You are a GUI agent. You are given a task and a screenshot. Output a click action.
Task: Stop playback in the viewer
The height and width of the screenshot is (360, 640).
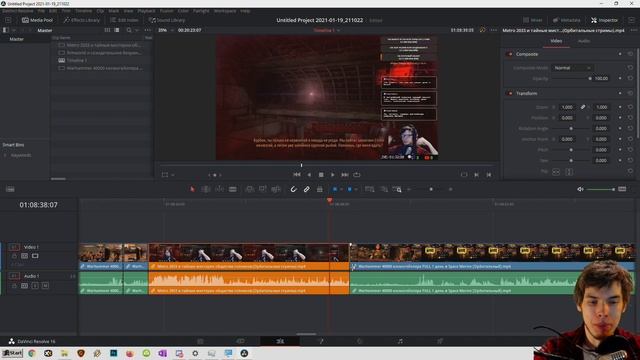321,175
